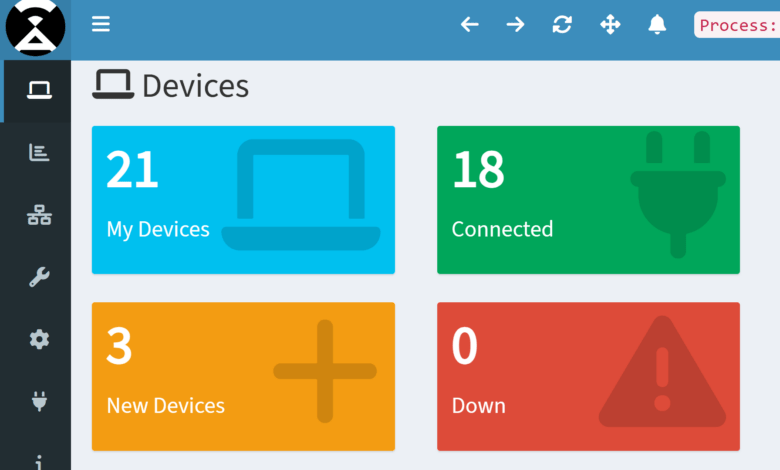Viewport: 780px width, 470px height.
Task: Open the Devices laptop sidebar item
Action: coord(39,91)
